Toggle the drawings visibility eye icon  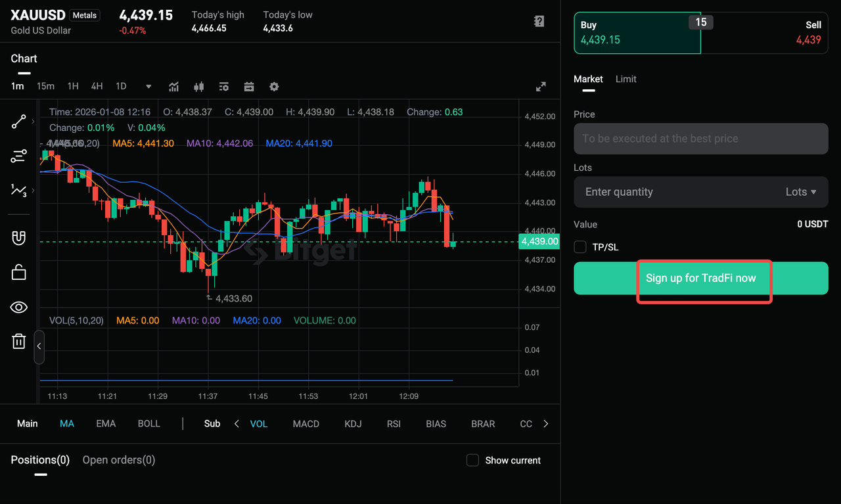18,307
